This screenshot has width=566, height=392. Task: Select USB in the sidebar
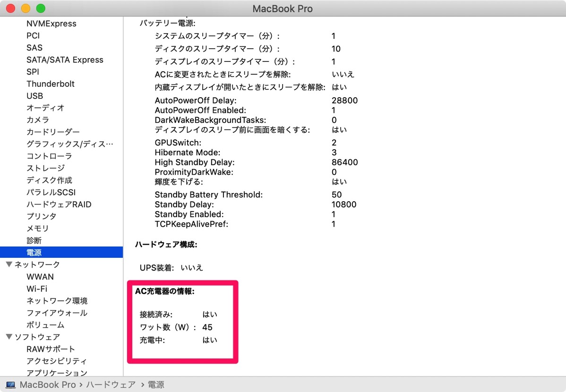pyautogui.click(x=34, y=96)
